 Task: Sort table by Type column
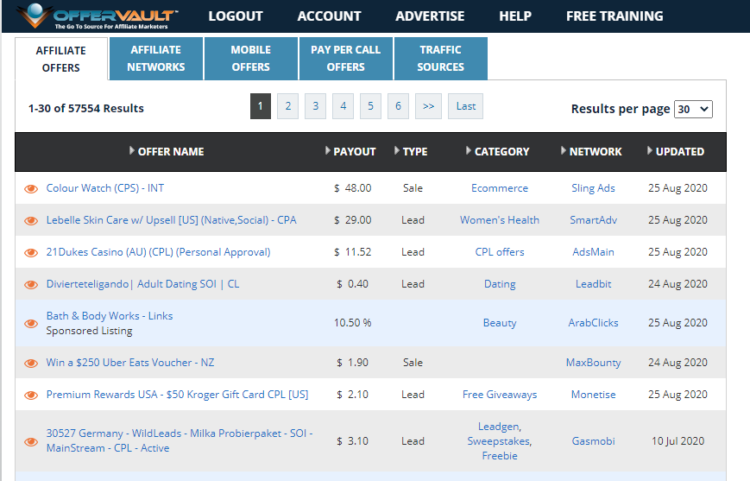point(411,152)
